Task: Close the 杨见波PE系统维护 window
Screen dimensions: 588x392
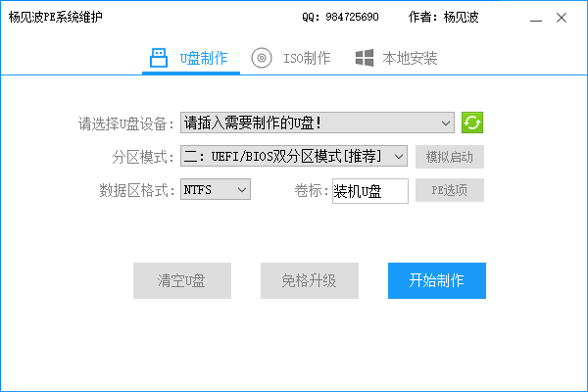Action: point(561,18)
